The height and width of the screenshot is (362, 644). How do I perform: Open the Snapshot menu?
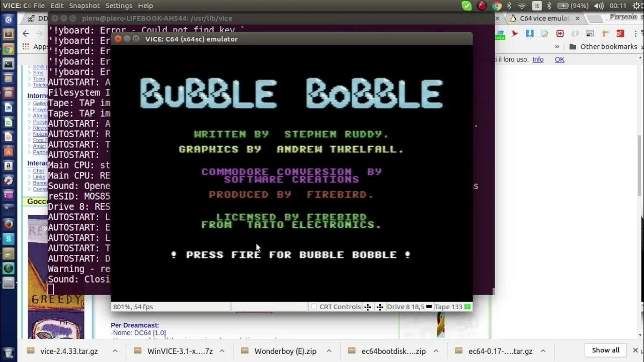click(x=85, y=6)
